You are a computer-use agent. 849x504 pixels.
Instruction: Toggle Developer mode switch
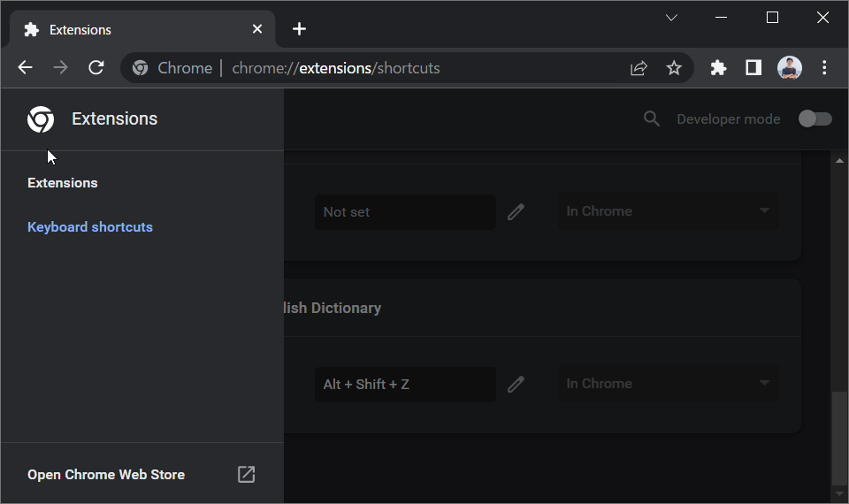(x=815, y=118)
